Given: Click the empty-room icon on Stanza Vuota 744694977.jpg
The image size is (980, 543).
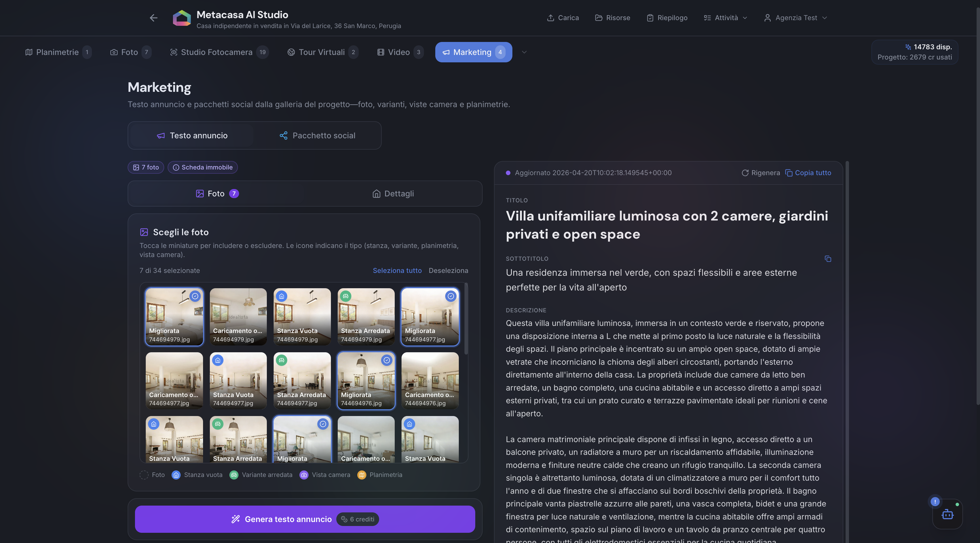Looking at the screenshot, I should 217,360.
